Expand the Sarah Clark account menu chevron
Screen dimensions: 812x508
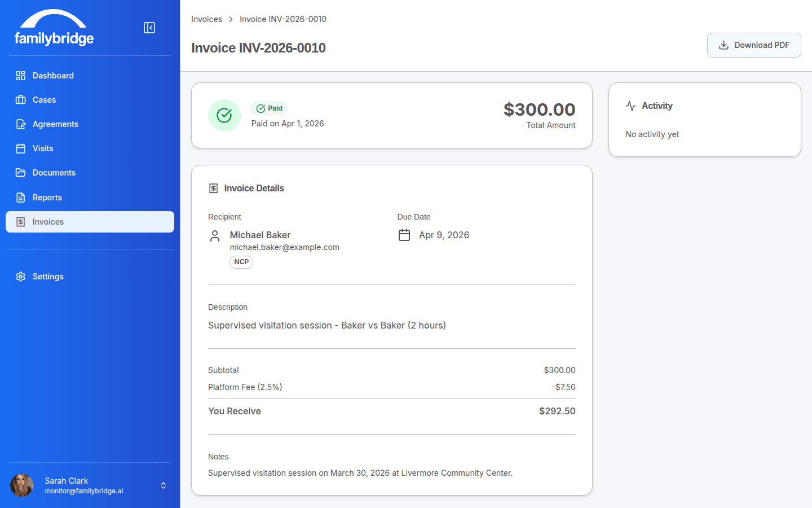coord(163,485)
